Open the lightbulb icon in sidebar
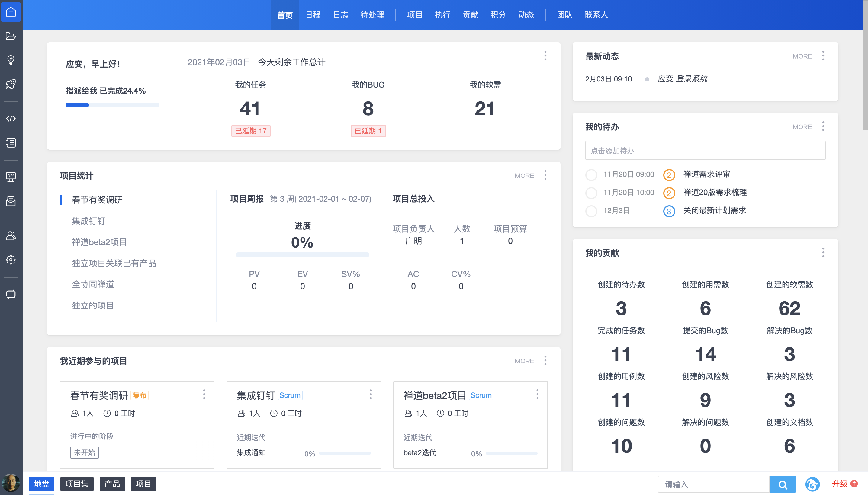Viewport: 868px width, 495px height. (11, 60)
